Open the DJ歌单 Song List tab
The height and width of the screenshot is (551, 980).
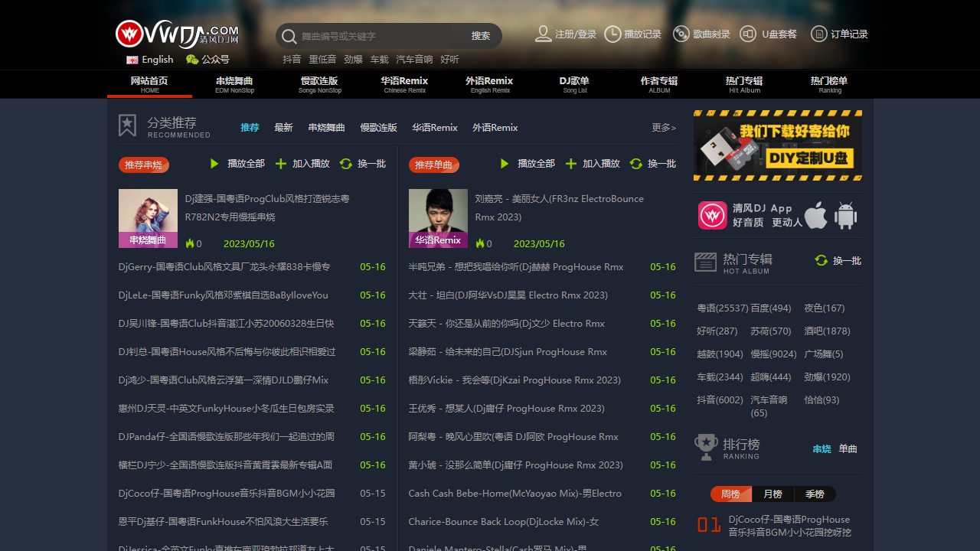coord(574,84)
